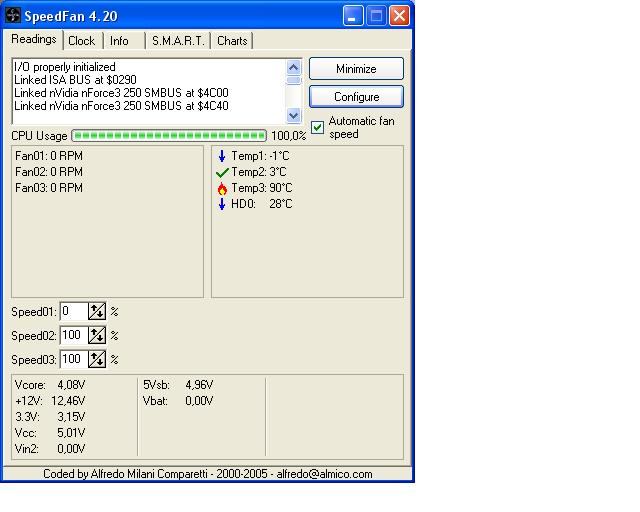The height and width of the screenshot is (512, 640).
Task: Close the SpeedFan window
Action: pyautogui.click(x=399, y=16)
